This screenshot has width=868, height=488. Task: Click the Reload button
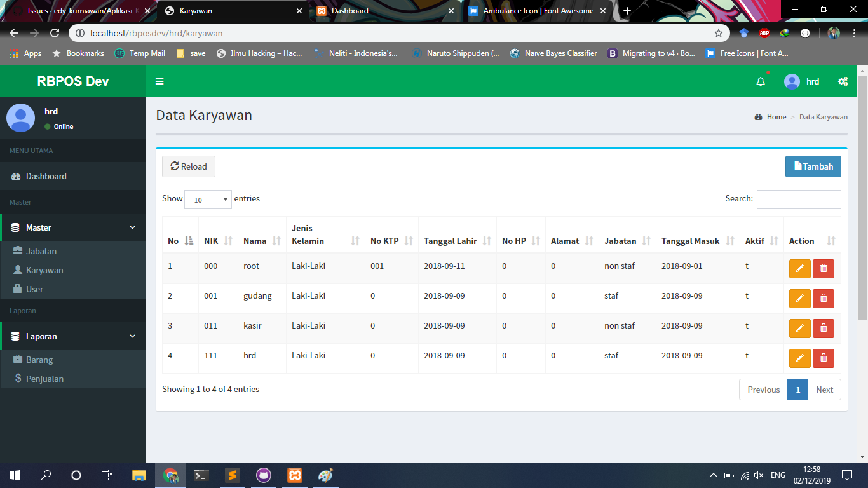pos(188,166)
